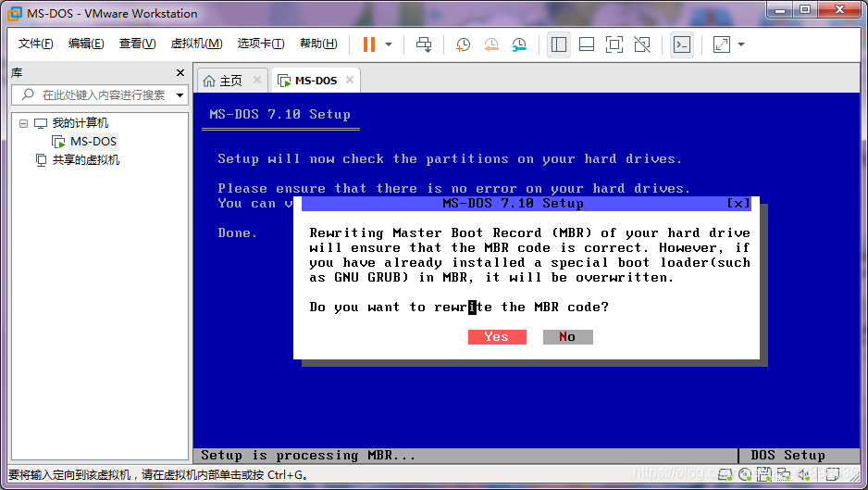The width and height of the screenshot is (868, 490).
Task: Click the sound card status icon
Action: click(803, 474)
